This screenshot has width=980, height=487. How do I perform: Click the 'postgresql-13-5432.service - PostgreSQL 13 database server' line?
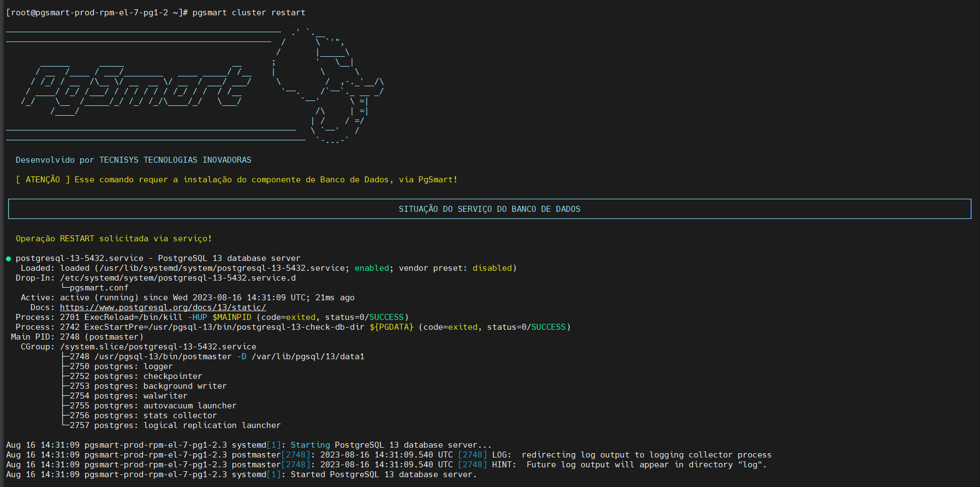158,258
